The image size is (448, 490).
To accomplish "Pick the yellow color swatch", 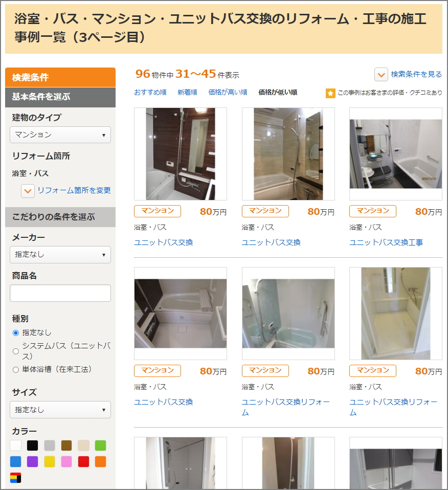I will coord(50,461).
